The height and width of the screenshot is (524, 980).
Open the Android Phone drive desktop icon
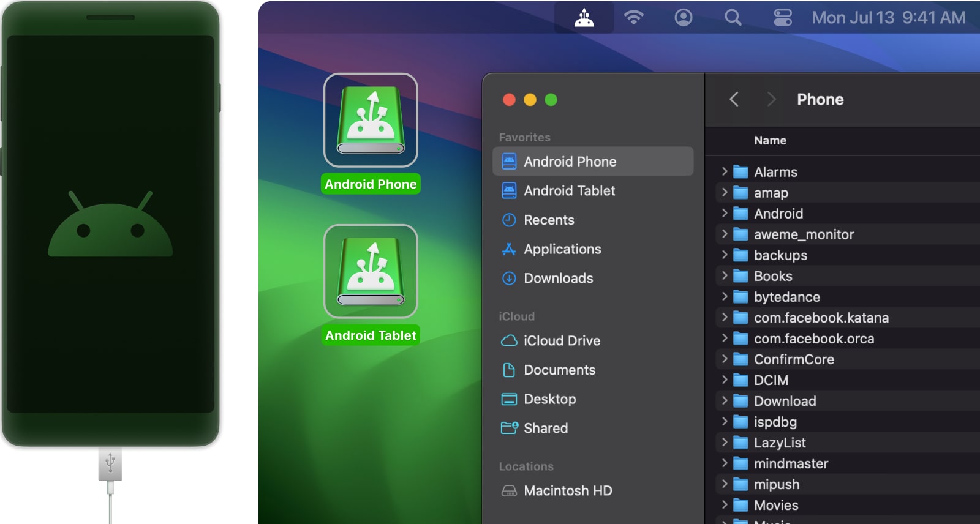click(371, 121)
